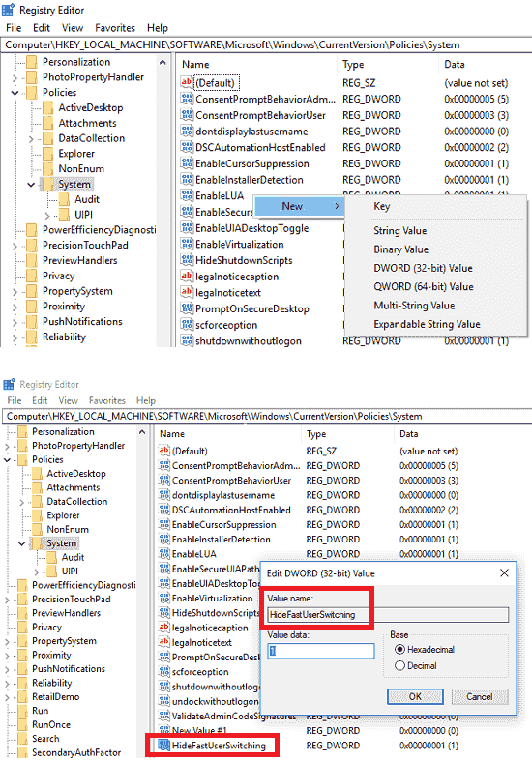Open File menu in upper Registry Editor
This screenshot has width=532, height=762.
pos(14,28)
